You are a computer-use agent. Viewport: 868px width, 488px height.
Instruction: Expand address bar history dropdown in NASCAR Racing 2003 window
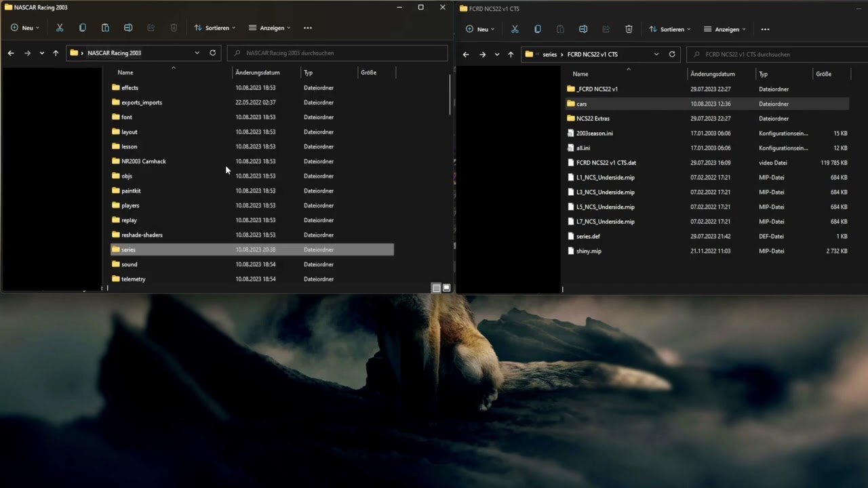[x=197, y=52]
